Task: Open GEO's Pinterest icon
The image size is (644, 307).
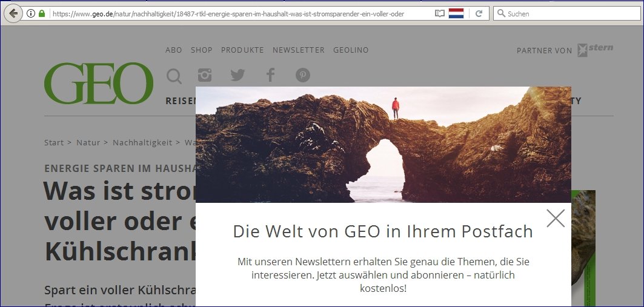Action: tap(303, 75)
